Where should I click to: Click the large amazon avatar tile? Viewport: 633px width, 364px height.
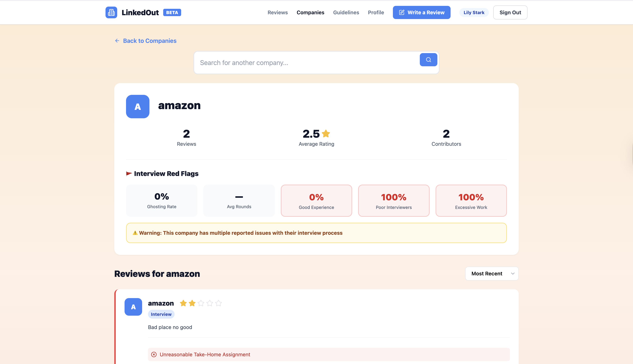(138, 107)
